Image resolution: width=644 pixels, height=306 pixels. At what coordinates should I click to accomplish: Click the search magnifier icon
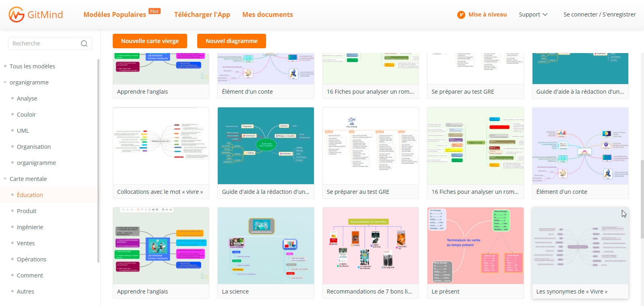(x=84, y=43)
